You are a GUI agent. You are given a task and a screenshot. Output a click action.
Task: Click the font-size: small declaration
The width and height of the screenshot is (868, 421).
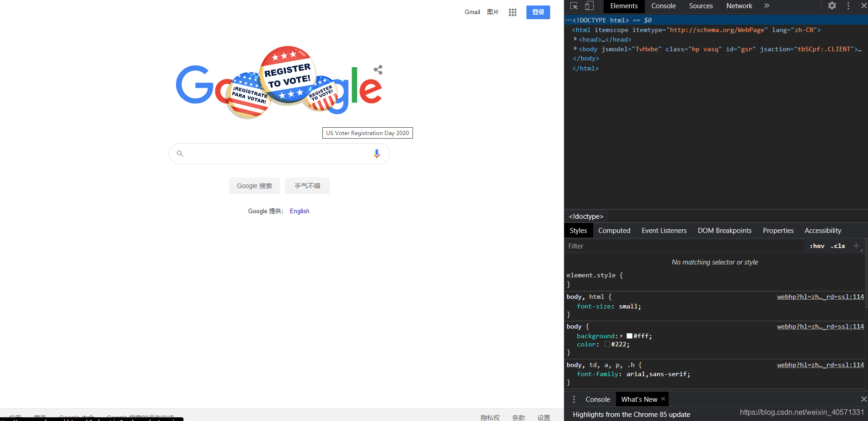609,306
